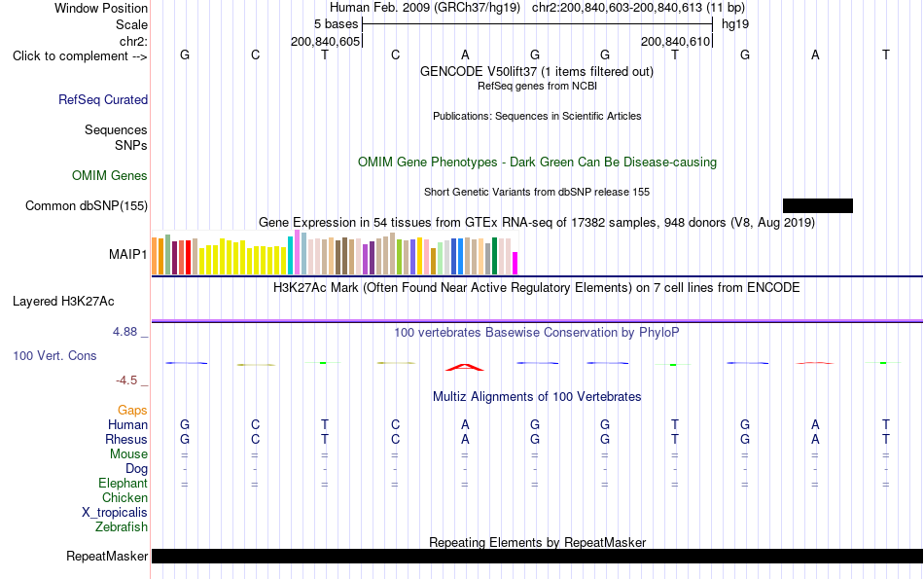
Task: Click the Dog species label
Action: coord(137,469)
